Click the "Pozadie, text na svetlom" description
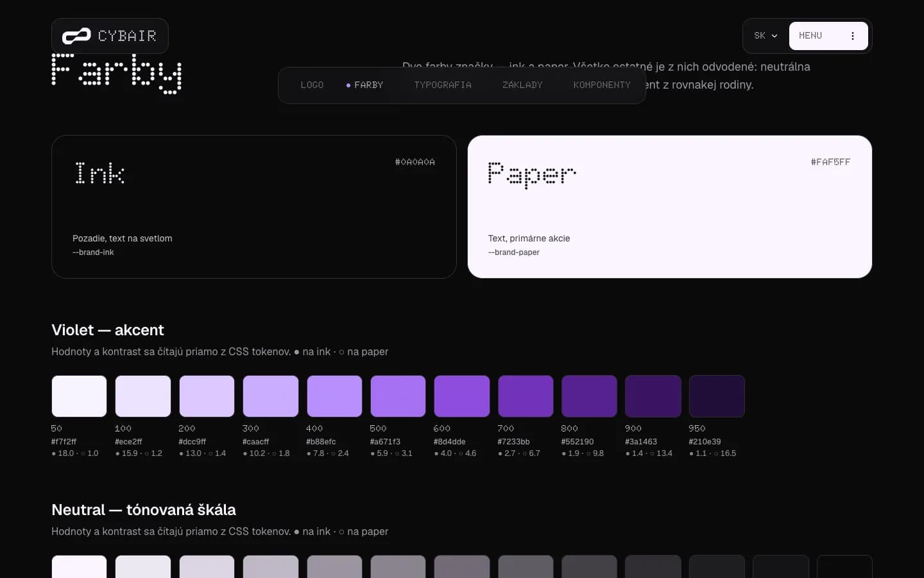 pyautogui.click(x=123, y=238)
